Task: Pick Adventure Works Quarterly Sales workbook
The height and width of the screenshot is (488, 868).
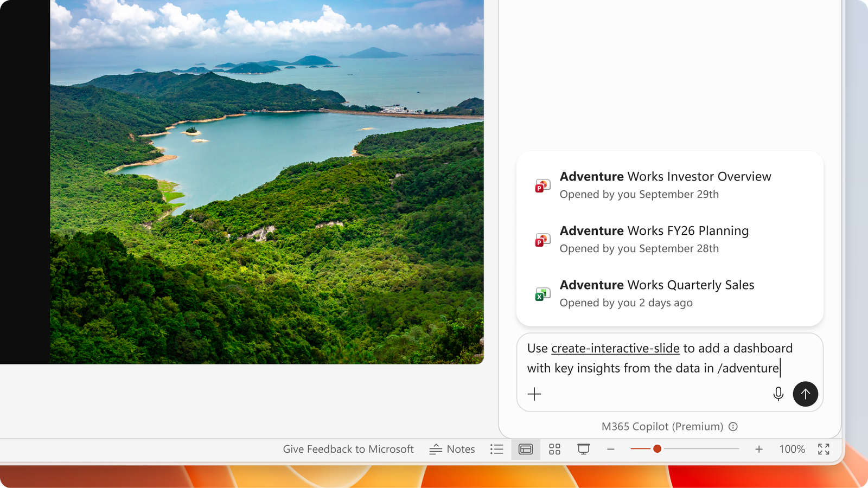Action: pyautogui.click(x=669, y=293)
